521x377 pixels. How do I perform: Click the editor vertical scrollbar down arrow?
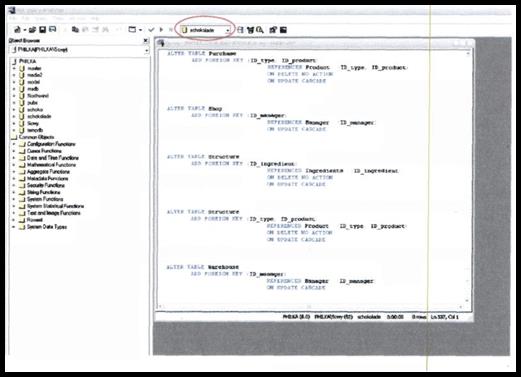pyautogui.click(x=467, y=301)
